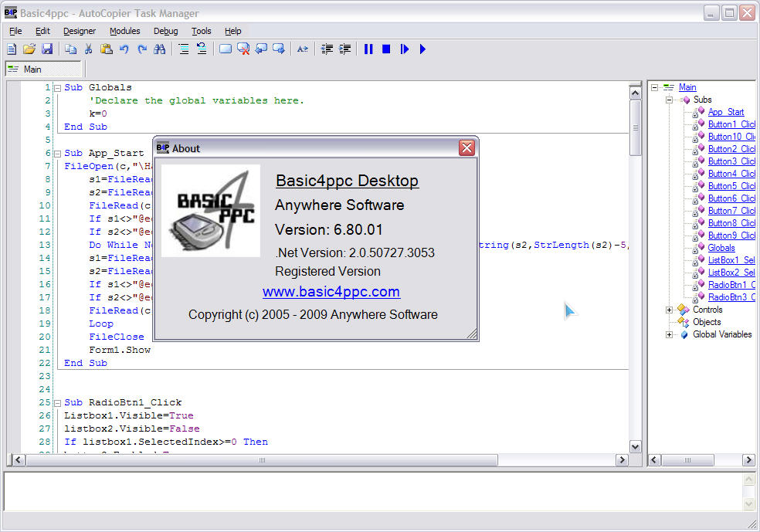The width and height of the screenshot is (760, 532).
Task: Undo the last edit via the toolbar
Action: click(124, 49)
